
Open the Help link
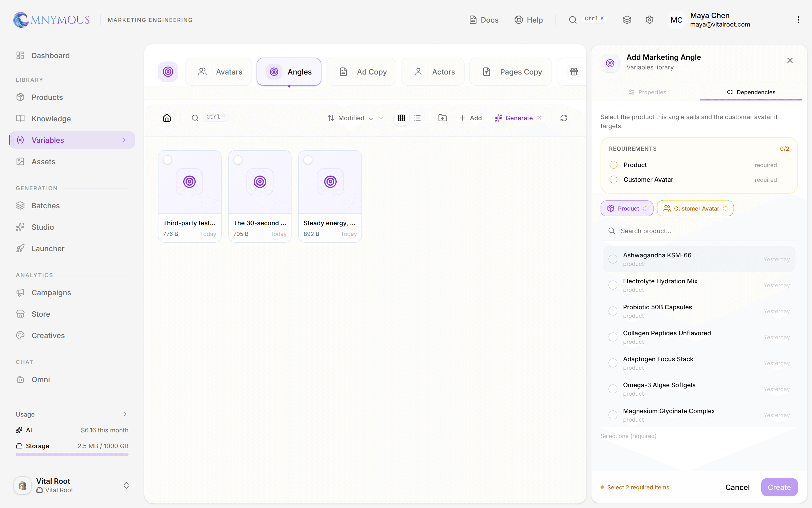(529, 20)
